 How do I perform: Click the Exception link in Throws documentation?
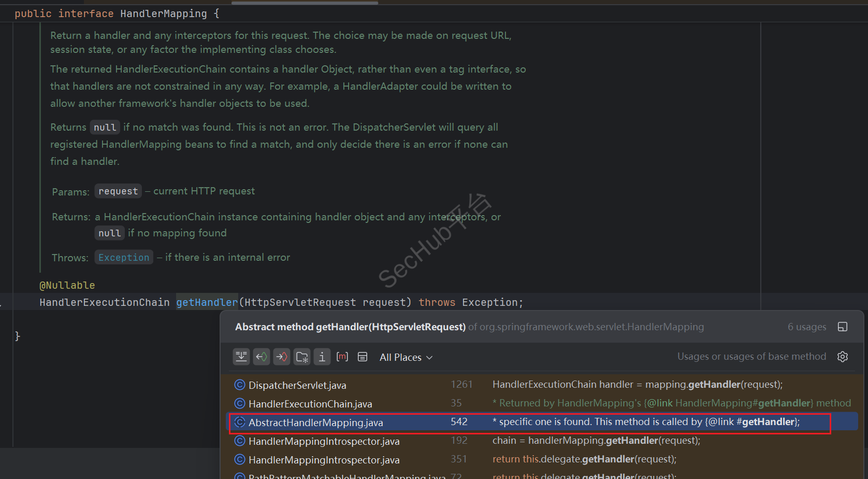tap(124, 258)
